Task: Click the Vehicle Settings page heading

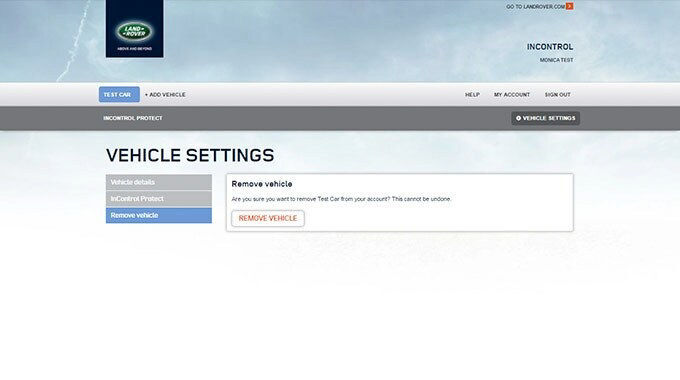Action: point(190,155)
